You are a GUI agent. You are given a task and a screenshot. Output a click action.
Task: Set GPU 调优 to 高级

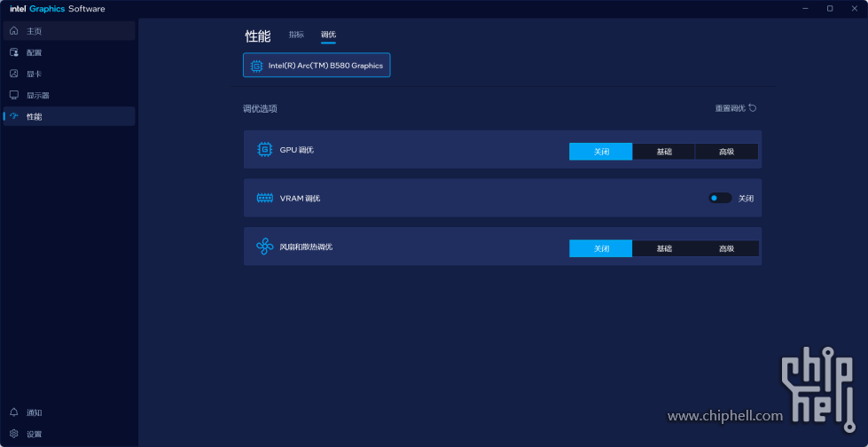point(726,152)
